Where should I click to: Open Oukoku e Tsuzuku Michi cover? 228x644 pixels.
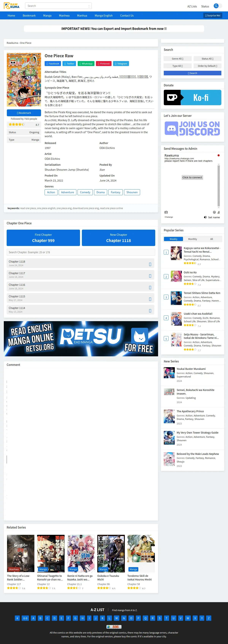click(111, 554)
